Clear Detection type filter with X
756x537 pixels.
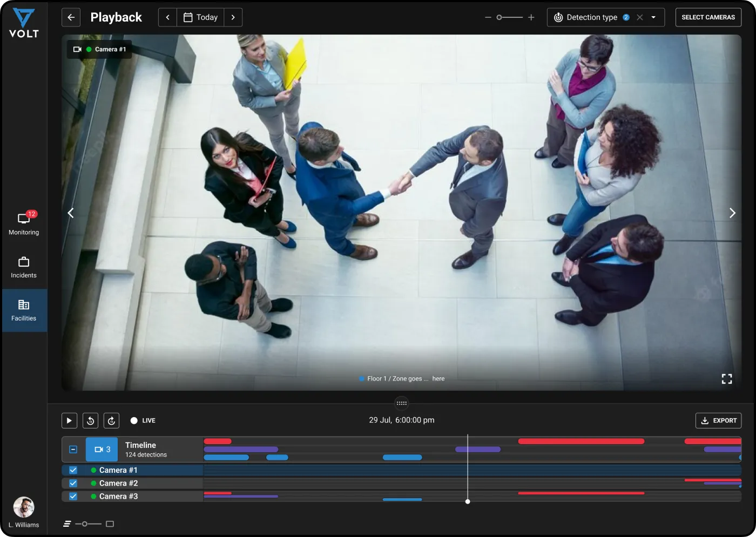click(x=640, y=17)
